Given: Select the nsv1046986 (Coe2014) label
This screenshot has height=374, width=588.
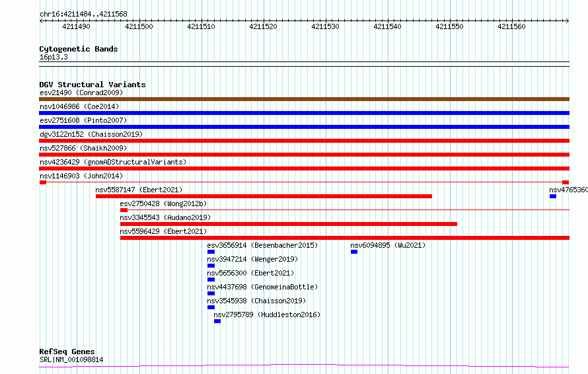Looking at the screenshot, I should tap(79, 106).
